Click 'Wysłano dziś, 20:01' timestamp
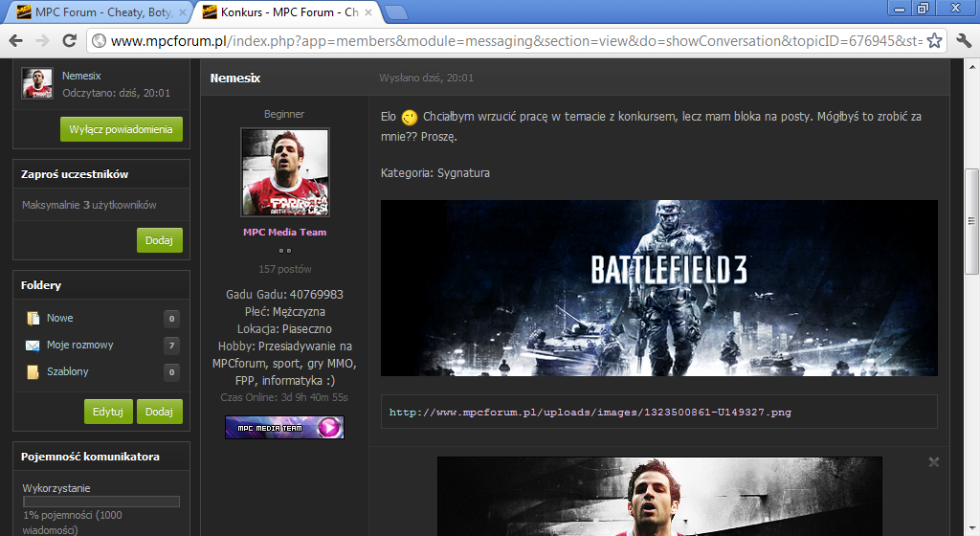 (426, 78)
